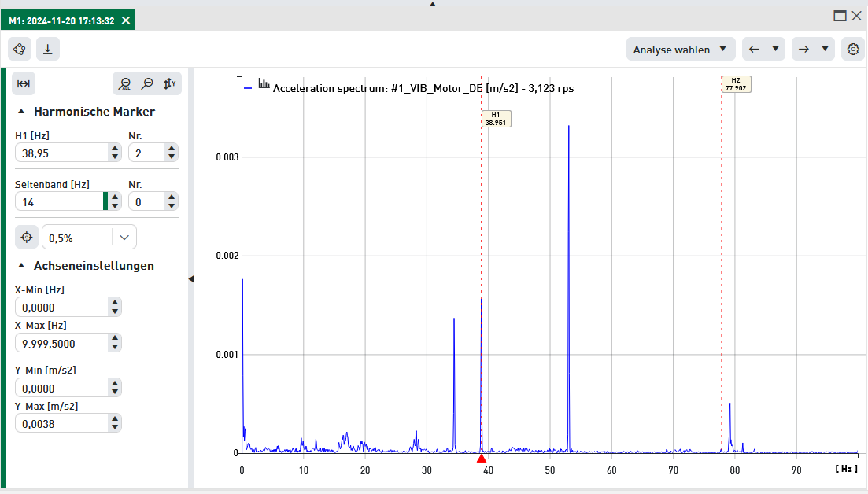Screen dimensions: 868x494
Task: Collapse the Harmonische Marker section
Action: click(x=21, y=112)
